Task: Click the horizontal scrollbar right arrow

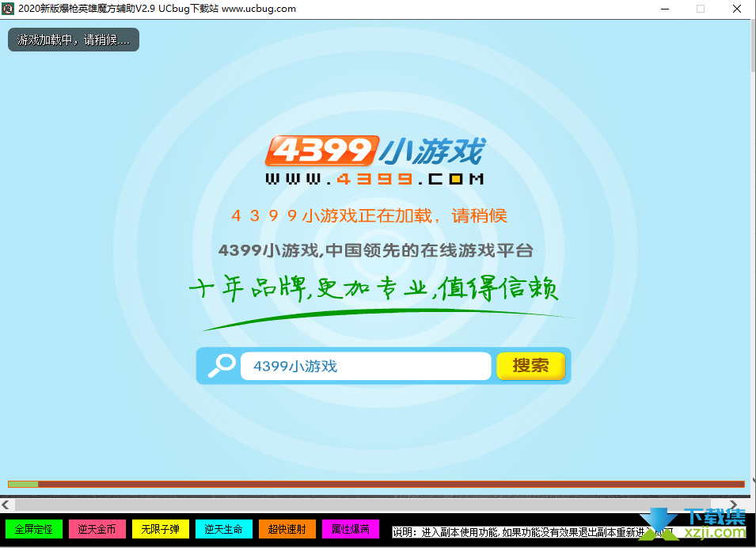Action: [733, 504]
